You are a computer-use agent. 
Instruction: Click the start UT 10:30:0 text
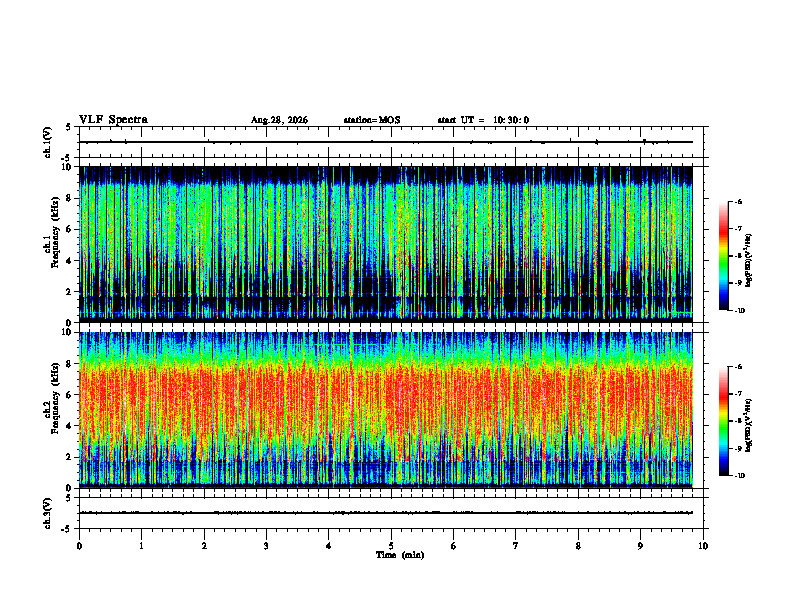point(483,120)
